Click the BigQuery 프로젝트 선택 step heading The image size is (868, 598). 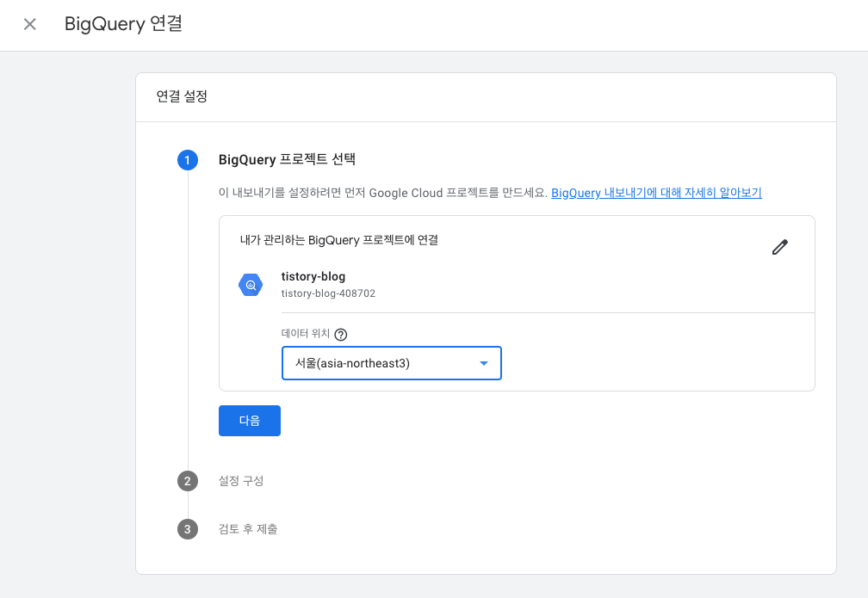pyautogui.click(x=287, y=159)
